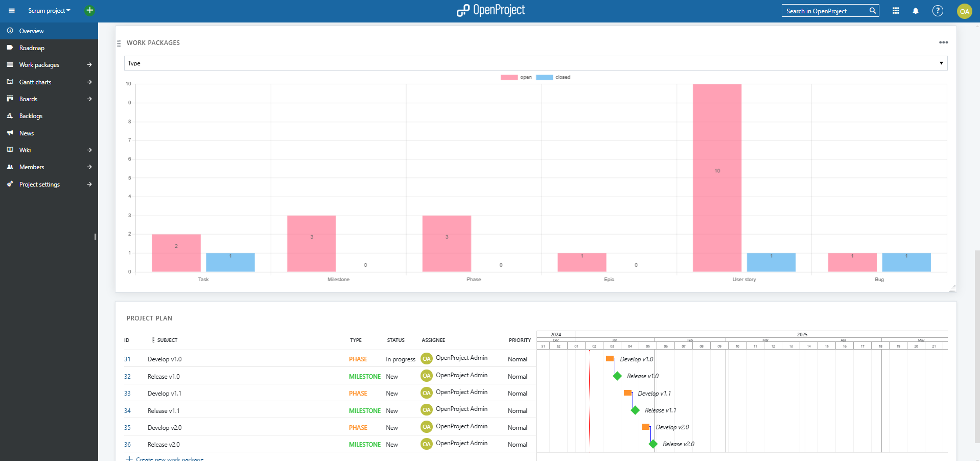Collapse the sidebar using the edge handle
Image resolution: width=980 pixels, height=461 pixels.
95,237
